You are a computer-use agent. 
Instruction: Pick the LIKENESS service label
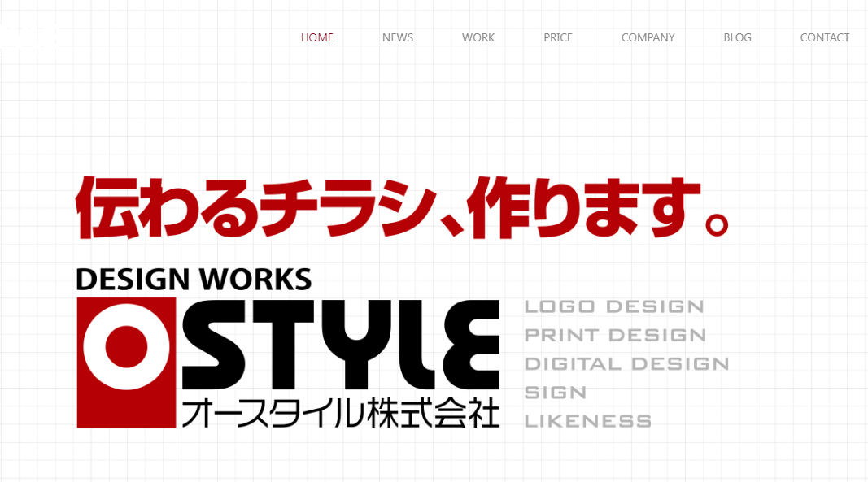click(x=587, y=421)
